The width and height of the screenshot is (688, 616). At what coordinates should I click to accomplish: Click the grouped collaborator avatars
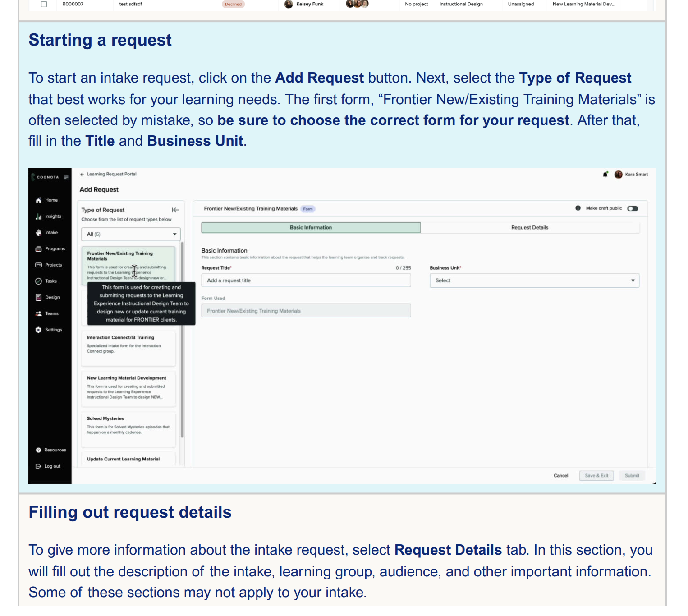357,4
